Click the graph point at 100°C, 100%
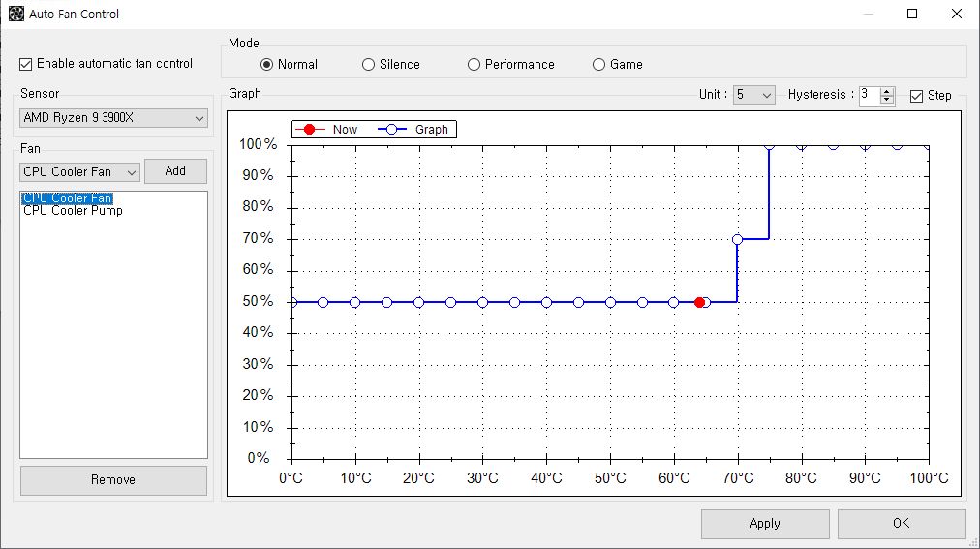Screen dimensions: 980x549 [x=928, y=145]
